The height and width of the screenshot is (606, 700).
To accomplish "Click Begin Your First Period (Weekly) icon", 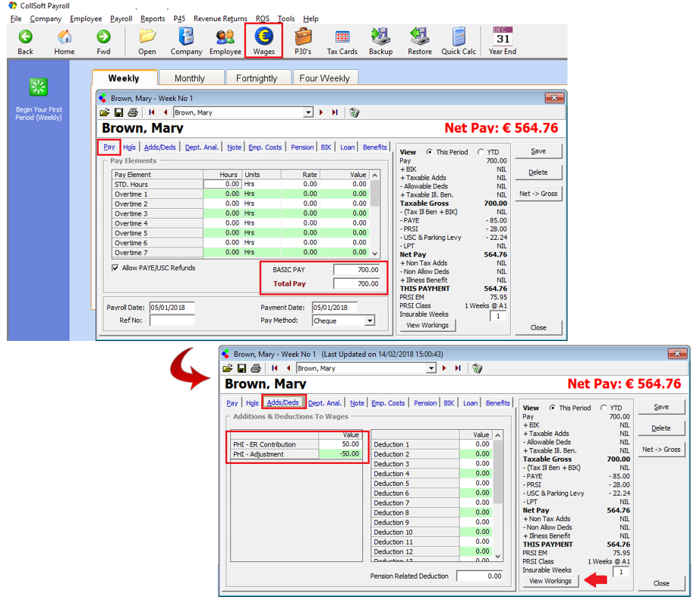I will click(39, 87).
